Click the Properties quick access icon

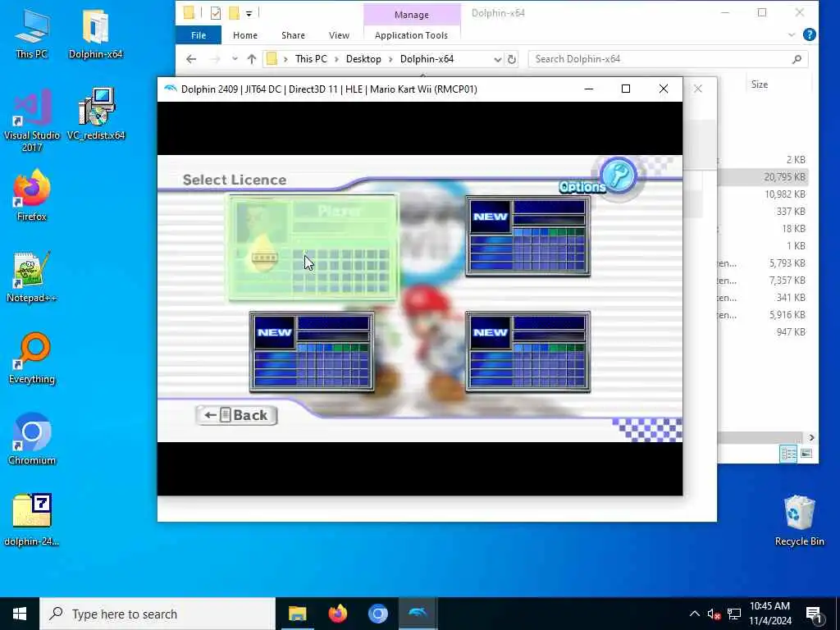coord(216,13)
